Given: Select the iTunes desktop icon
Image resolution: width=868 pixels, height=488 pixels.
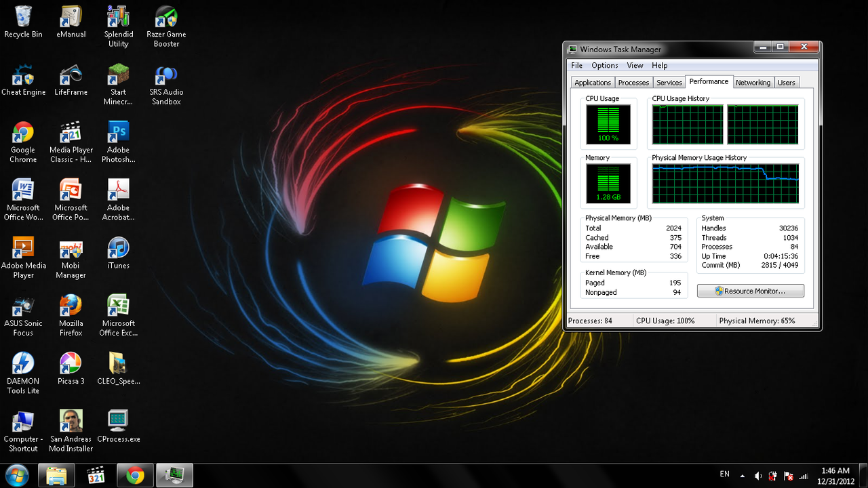Looking at the screenshot, I should 118,253.
